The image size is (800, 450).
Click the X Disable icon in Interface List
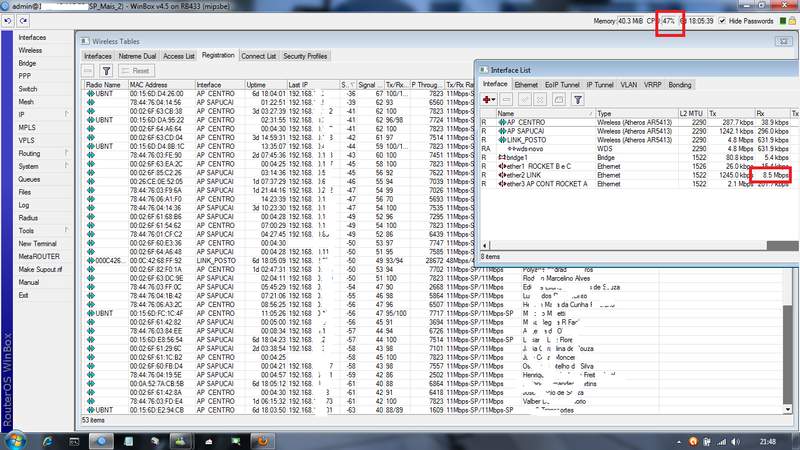tap(540, 99)
